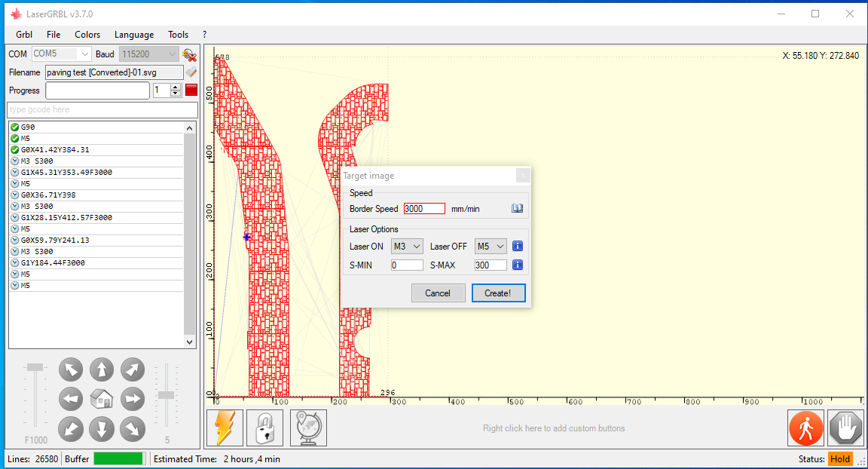Click the open file icon beside Filename
The width and height of the screenshot is (868, 469).
(x=191, y=72)
